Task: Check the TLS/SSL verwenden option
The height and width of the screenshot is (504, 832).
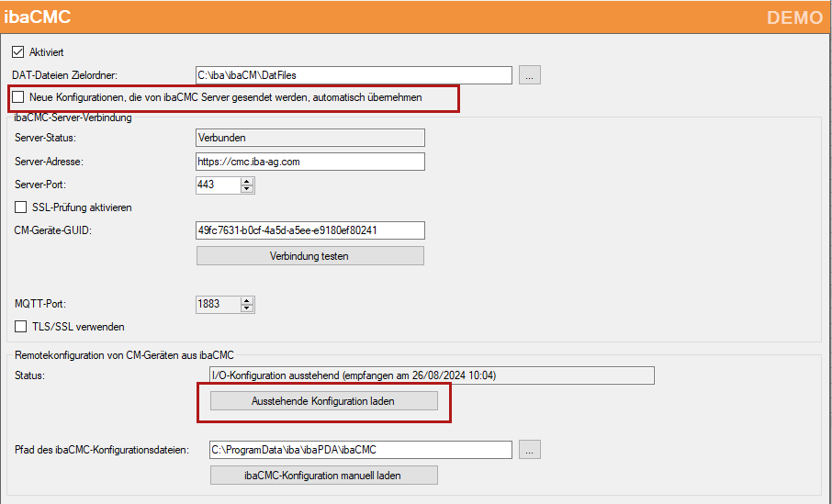Action: click(21, 326)
